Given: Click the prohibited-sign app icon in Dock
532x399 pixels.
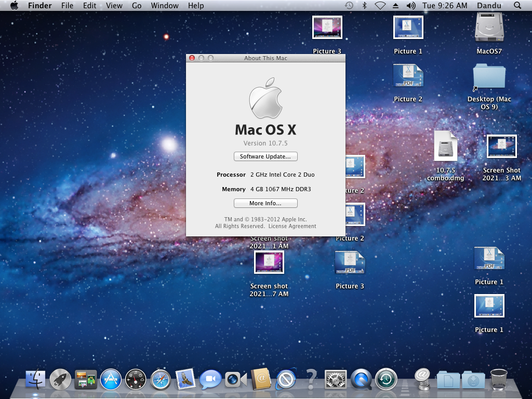Looking at the screenshot, I should (x=286, y=379).
